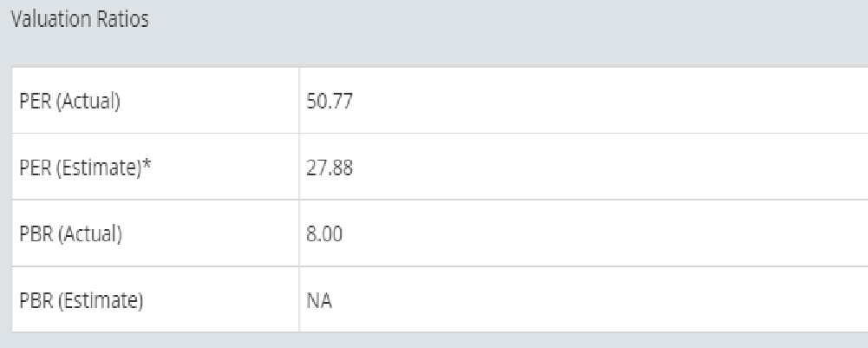Click the Valuation Ratios heading
The width and height of the screenshot is (868, 348).
[80, 20]
